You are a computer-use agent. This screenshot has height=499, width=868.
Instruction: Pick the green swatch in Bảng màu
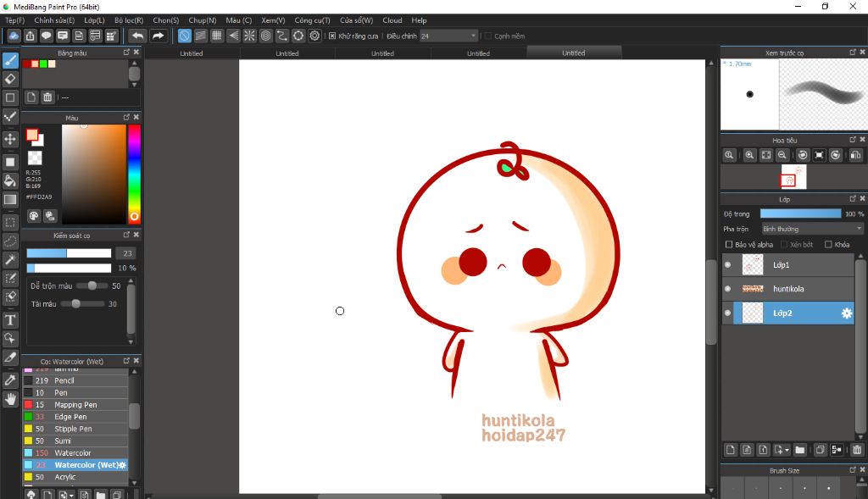click(x=43, y=64)
